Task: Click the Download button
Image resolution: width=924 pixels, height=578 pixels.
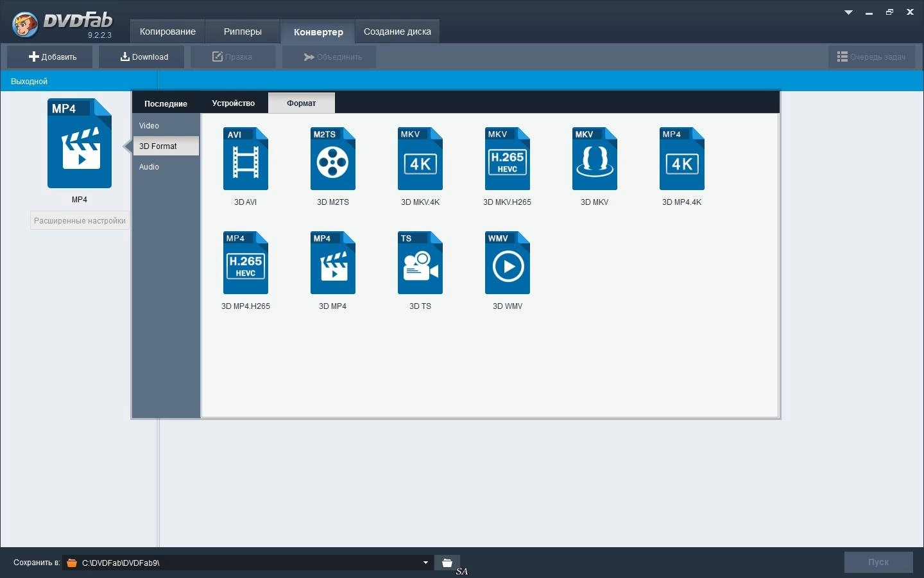Action: tap(142, 57)
